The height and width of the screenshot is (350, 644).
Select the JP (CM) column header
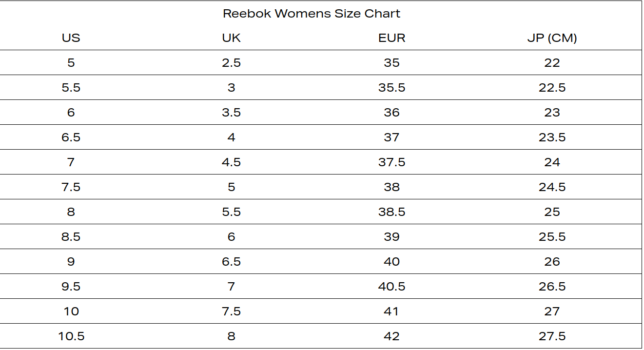coord(552,38)
